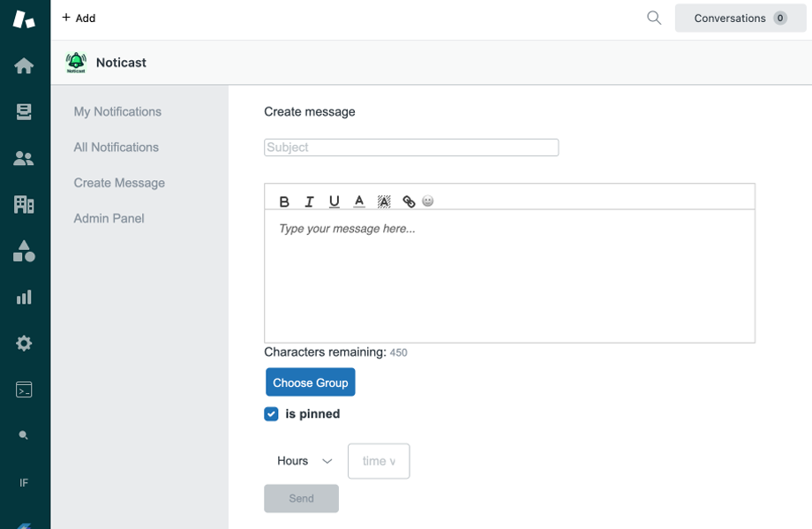Open Conversations with the counter badge
The height and width of the screenshot is (529, 812).
[740, 18]
